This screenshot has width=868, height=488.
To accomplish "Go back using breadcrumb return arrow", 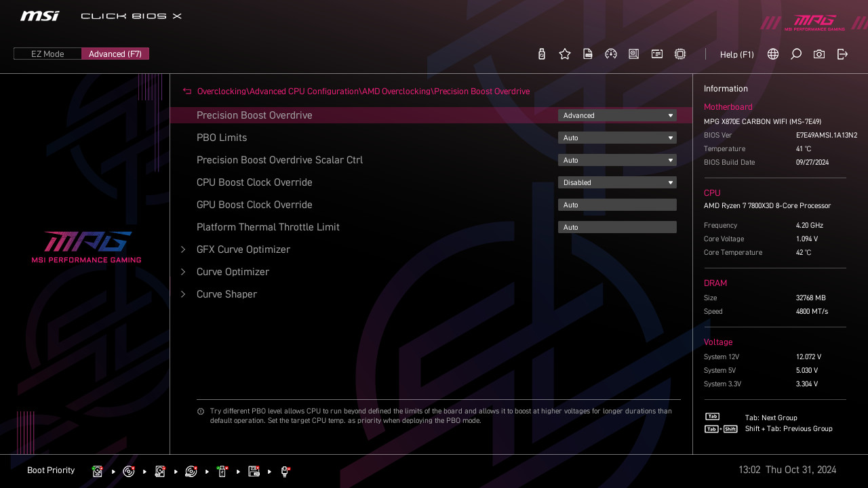I will tap(187, 91).
